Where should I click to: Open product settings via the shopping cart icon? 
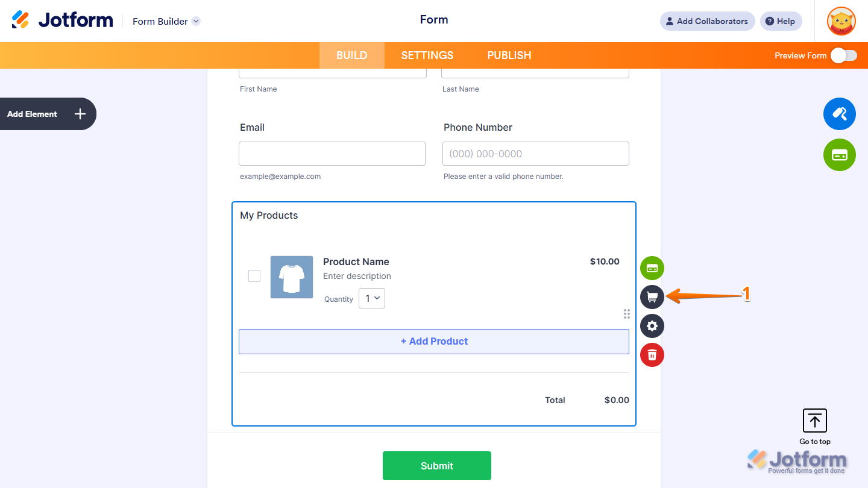coord(652,297)
